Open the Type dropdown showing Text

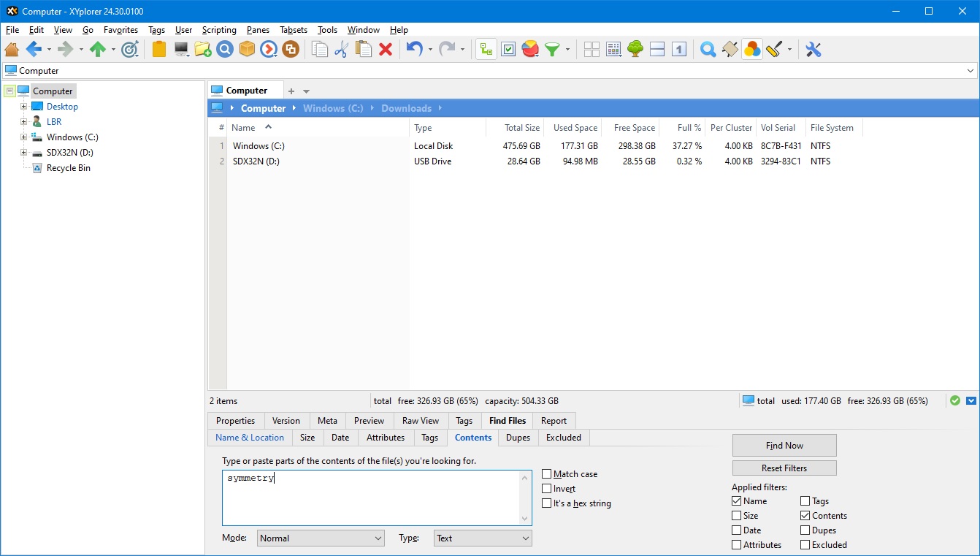pyautogui.click(x=482, y=538)
